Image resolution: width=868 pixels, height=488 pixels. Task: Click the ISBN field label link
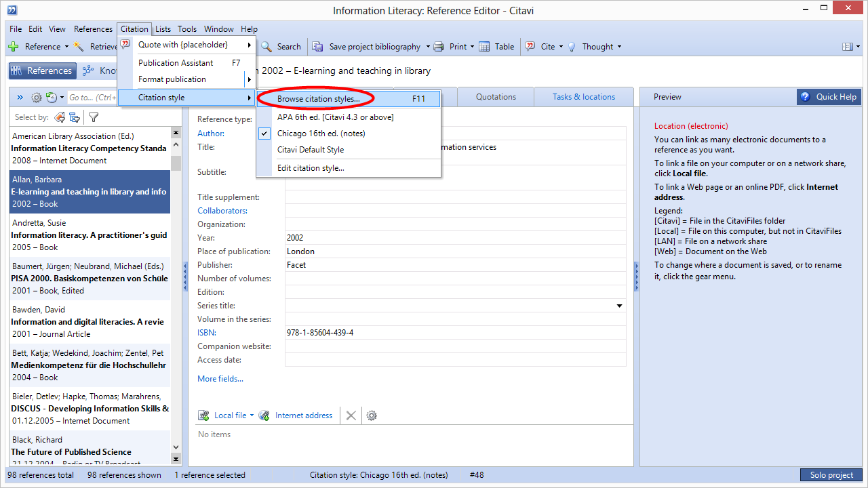(x=206, y=333)
